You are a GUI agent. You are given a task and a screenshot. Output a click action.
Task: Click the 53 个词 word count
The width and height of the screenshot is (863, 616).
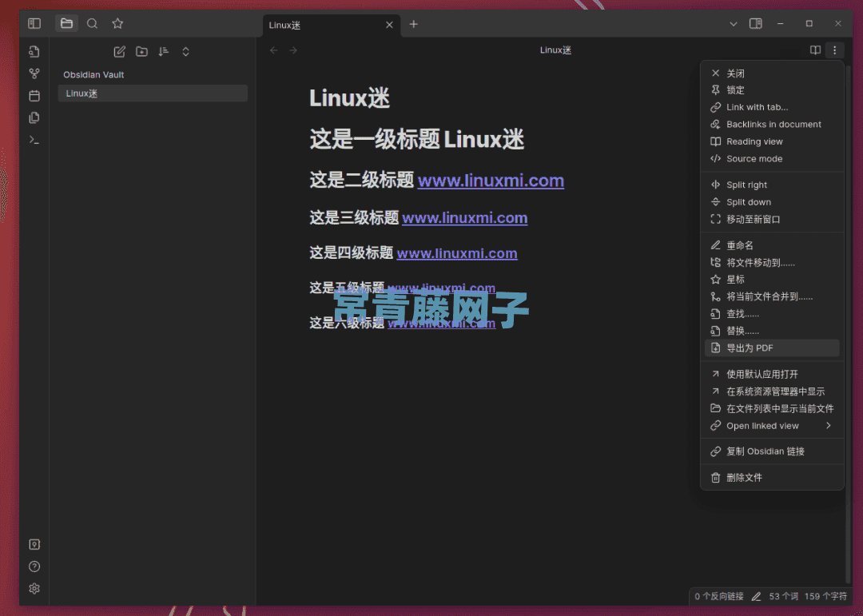[783, 597]
